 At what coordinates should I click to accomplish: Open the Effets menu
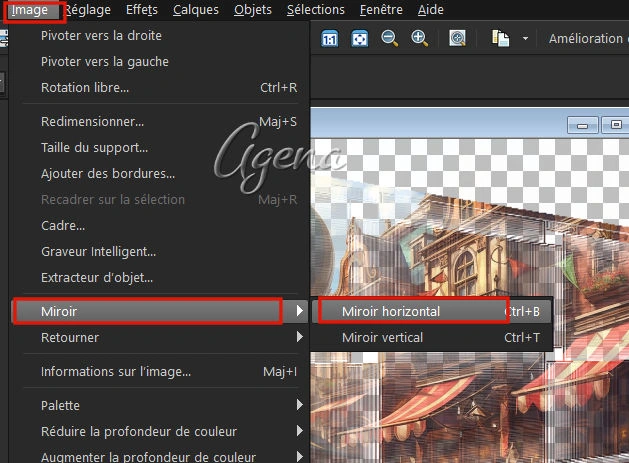point(142,10)
